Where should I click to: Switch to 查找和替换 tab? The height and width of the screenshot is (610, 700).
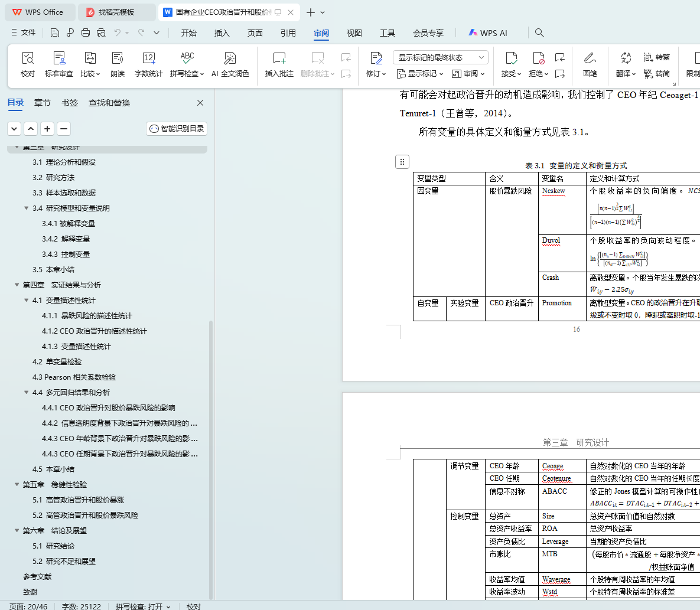tap(109, 103)
